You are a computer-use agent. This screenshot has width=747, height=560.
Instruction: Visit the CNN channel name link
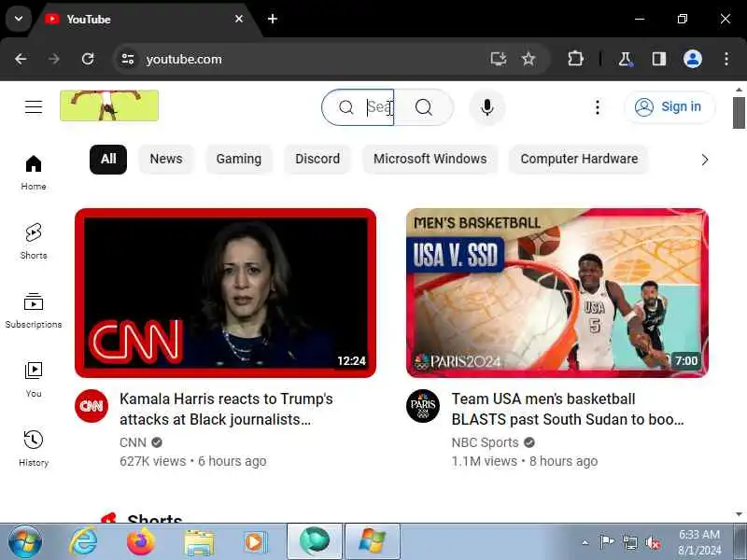pos(133,442)
